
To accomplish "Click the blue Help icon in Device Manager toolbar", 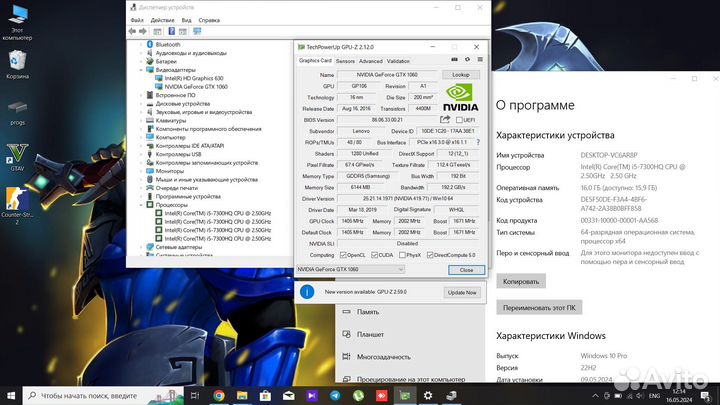I will click(x=171, y=31).
